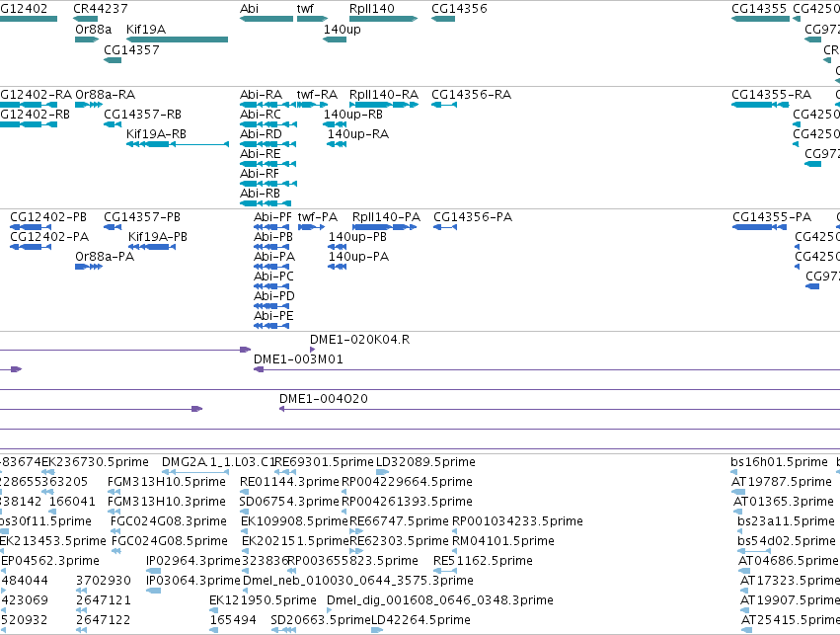
Task: Select protein Or88a-PA
Action: coord(105,257)
